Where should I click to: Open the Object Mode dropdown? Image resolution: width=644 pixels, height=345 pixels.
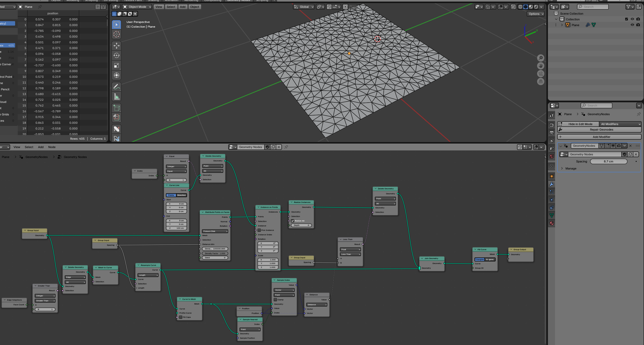[137, 7]
